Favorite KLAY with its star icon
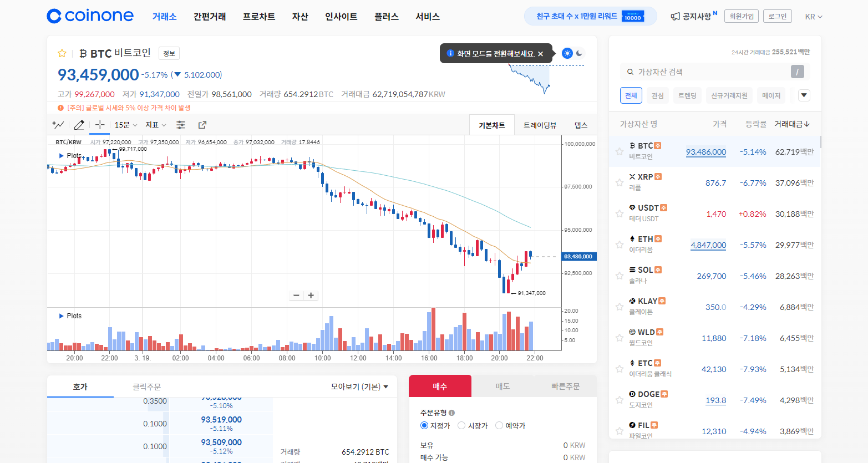This screenshot has height=463, width=868. point(620,307)
